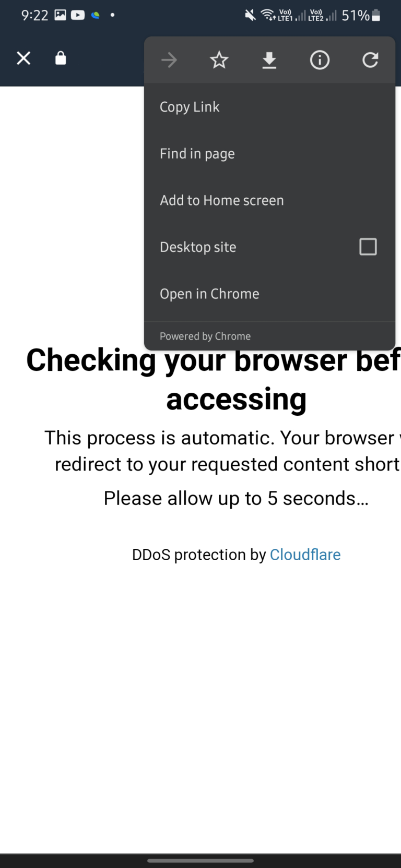401x868 pixels.
Task: Tap the Powered by Chrome label
Action: click(205, 336)
